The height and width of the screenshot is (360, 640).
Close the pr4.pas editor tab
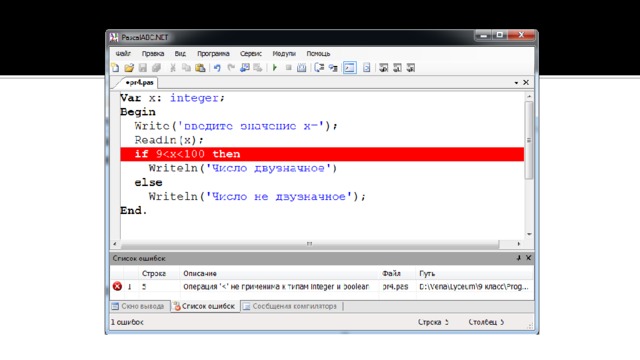tap(526, 82)
